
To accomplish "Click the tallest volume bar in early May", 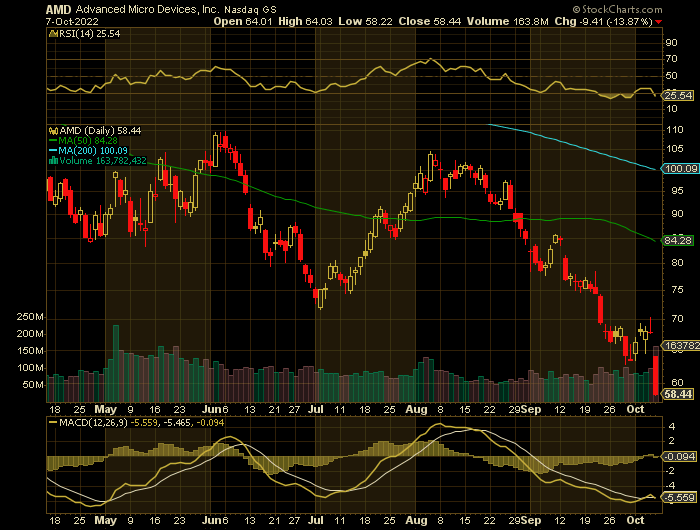I will [116, 363].
